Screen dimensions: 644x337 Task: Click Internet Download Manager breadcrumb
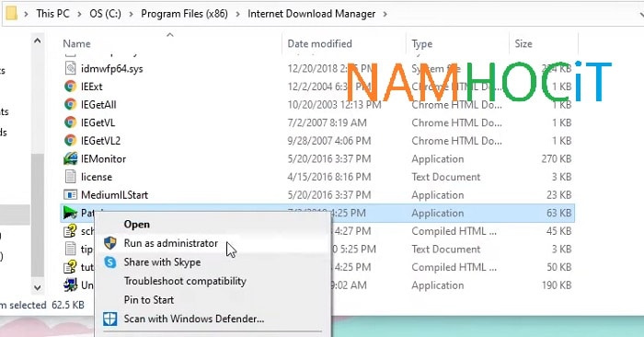point(311,14)
